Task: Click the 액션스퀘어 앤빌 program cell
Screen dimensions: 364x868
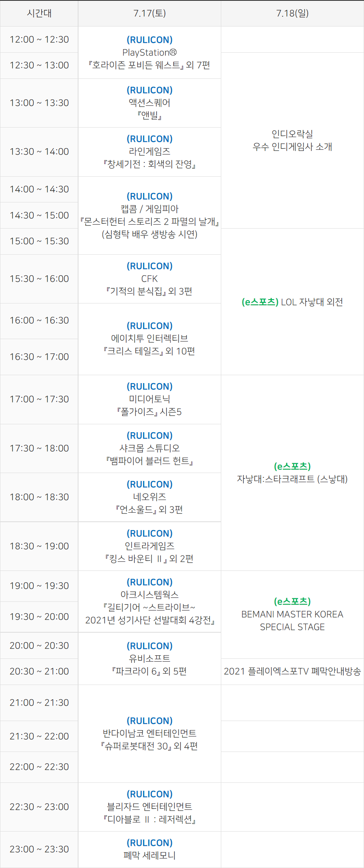Action: (x=149, y=103)
